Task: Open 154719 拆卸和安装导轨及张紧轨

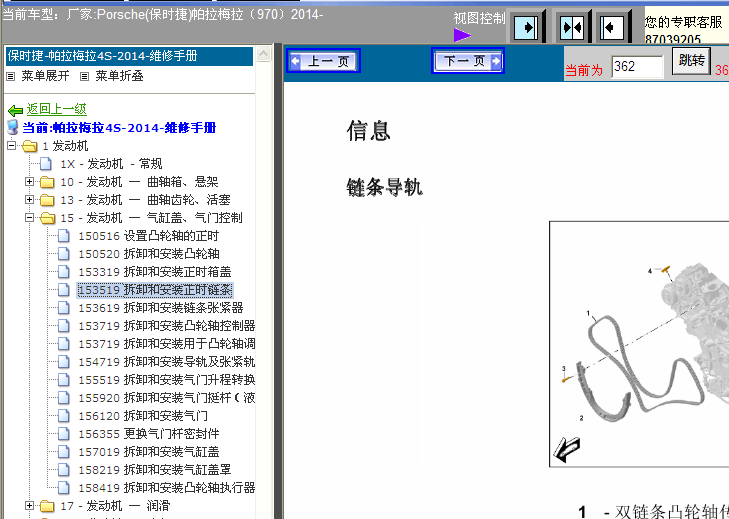Action: (x=166, y=362)
